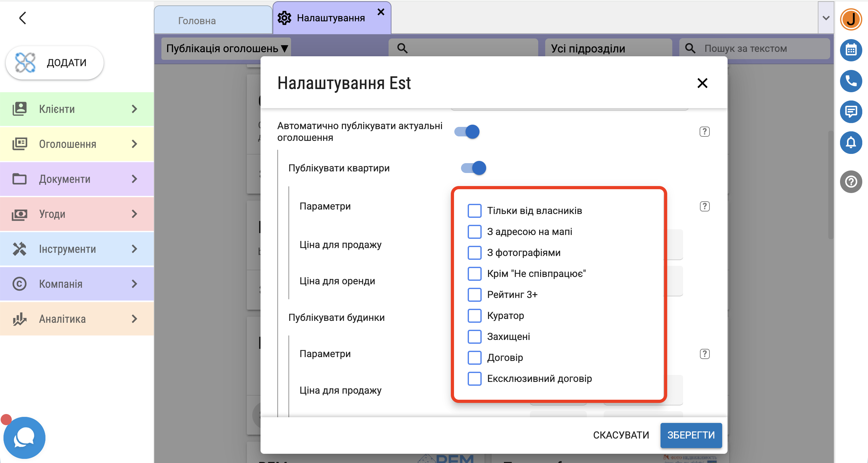Open notifications bell icon
The height and width of the screenshot is (463, 868).
point(851,142)
